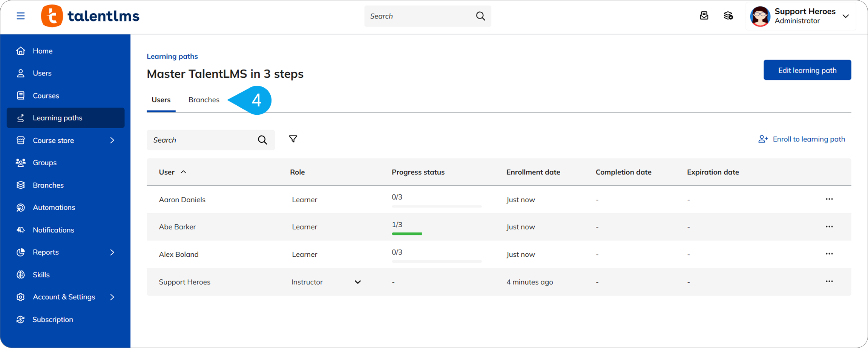
Task: Select the Users tab
Action: (x=161, y=100)
